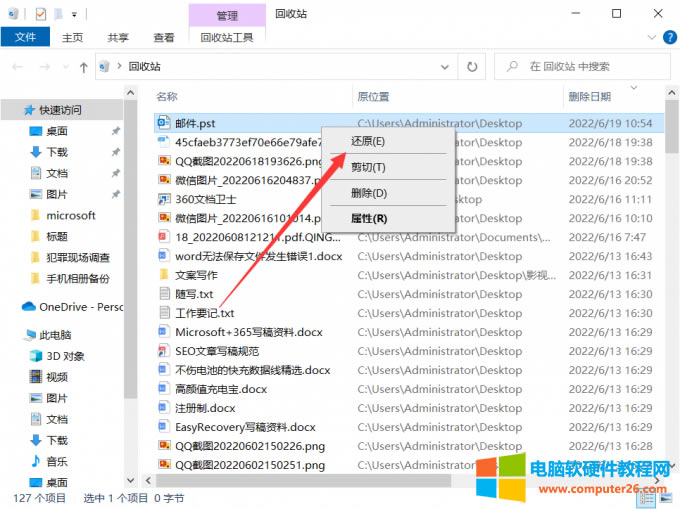This screenshot has height=509, width=680.
Task: Select 此电脑 in the navigation pane
Action: coord(55,335)
